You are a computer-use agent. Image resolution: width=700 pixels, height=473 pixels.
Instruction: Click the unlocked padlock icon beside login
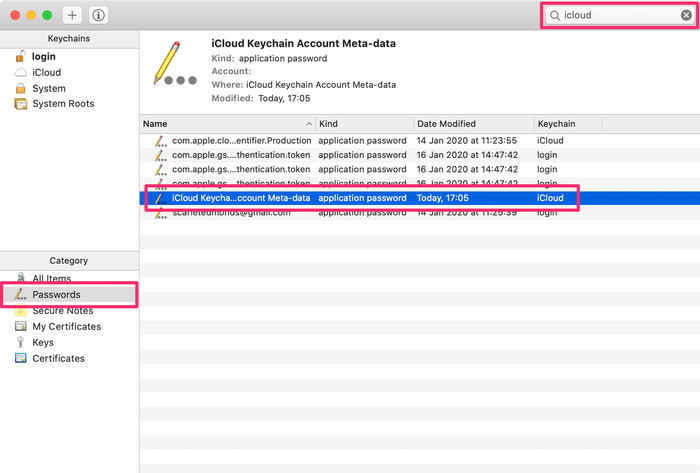tap(20, 56)
